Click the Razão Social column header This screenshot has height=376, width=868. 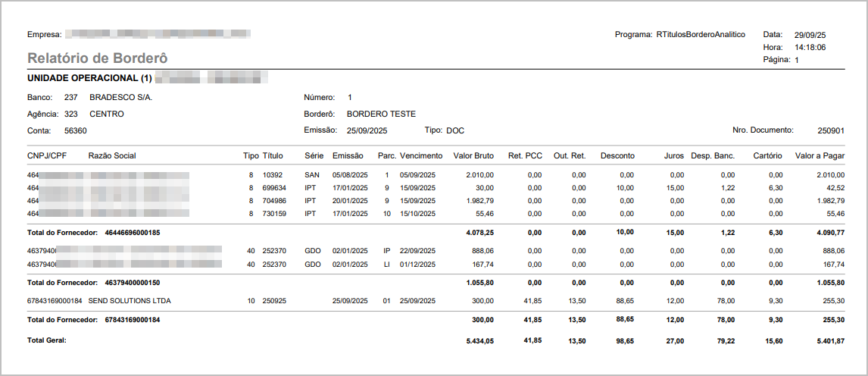point(112,155)
